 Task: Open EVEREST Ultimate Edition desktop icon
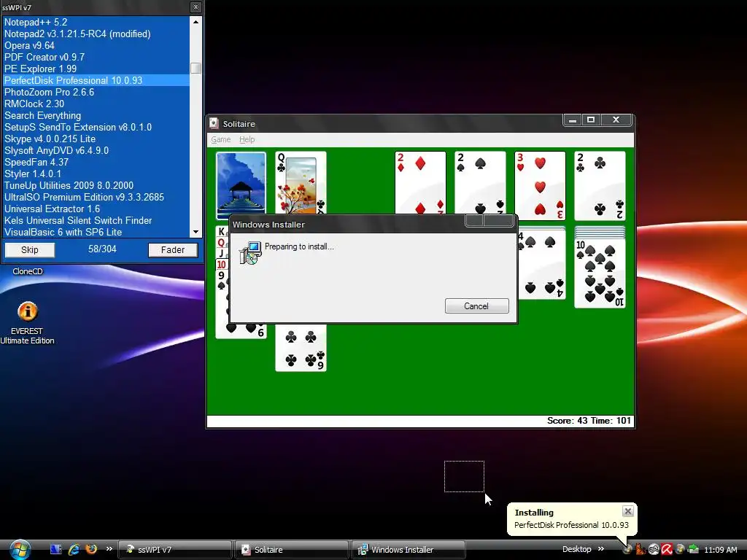click(27, 322)
